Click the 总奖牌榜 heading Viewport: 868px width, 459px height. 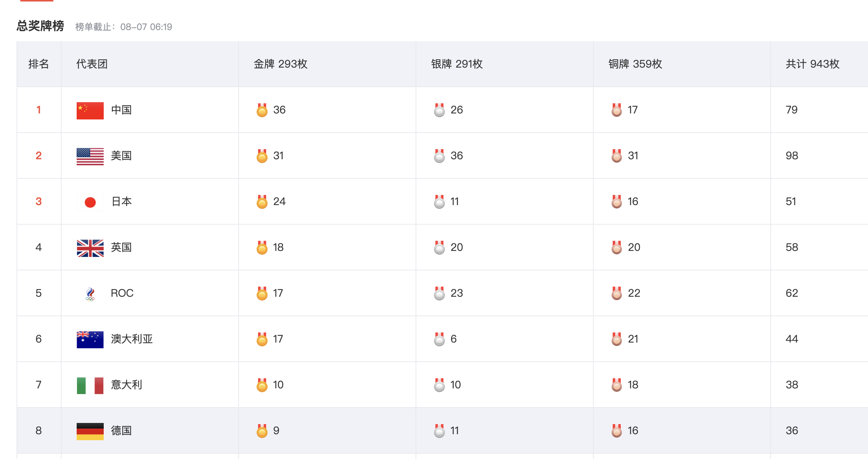tap(40, 26)
